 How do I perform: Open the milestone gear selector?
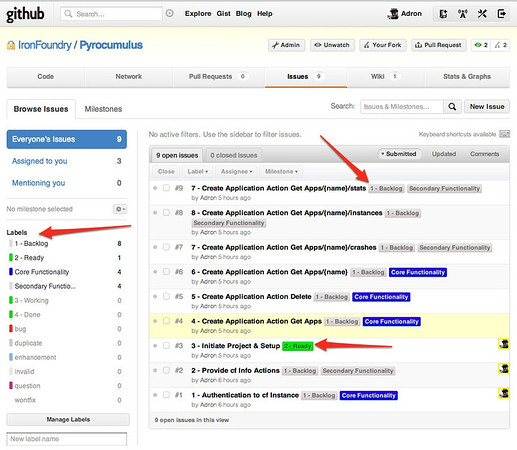coord(120,209)
